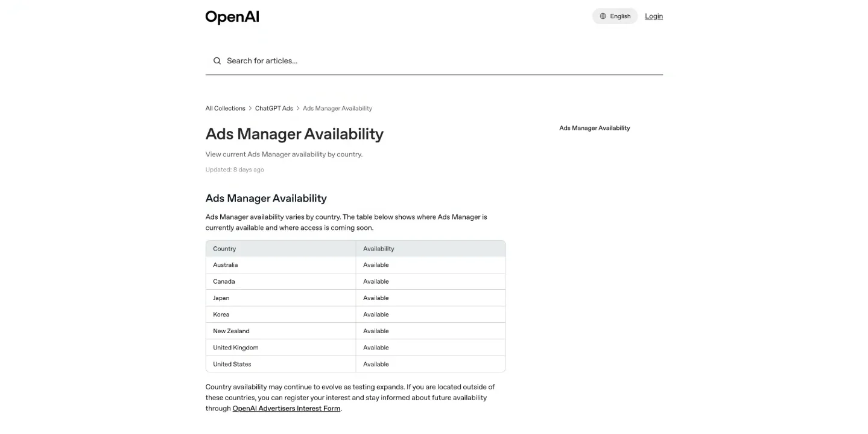Select the United States table cell
This screenshot has width=868, height=434.
280,364
